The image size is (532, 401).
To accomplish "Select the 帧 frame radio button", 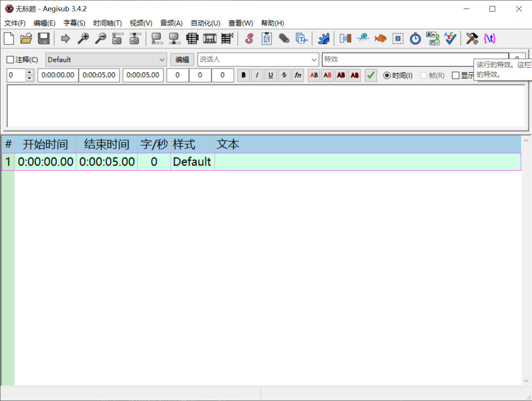I will click(x=423, y=75).
